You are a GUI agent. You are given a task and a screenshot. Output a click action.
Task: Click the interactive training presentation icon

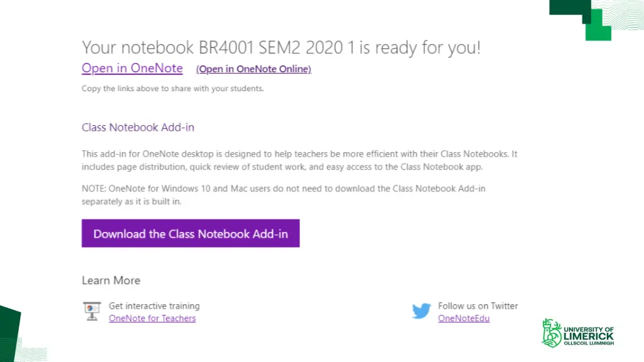[92, 311]
